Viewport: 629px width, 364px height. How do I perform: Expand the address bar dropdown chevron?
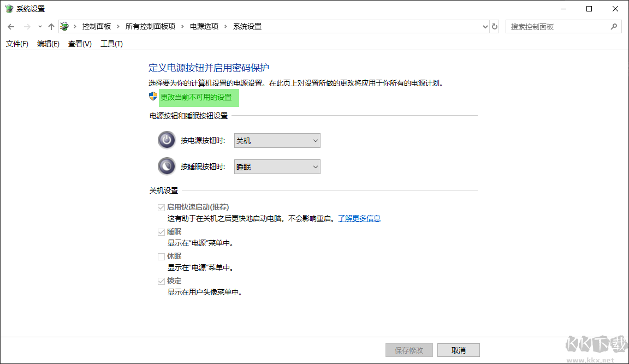click(x=485, y=26)
